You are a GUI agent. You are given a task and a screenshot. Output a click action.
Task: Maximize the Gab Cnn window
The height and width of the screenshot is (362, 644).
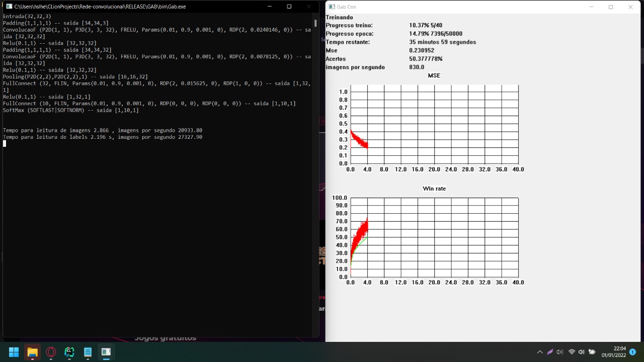(611, 7)
